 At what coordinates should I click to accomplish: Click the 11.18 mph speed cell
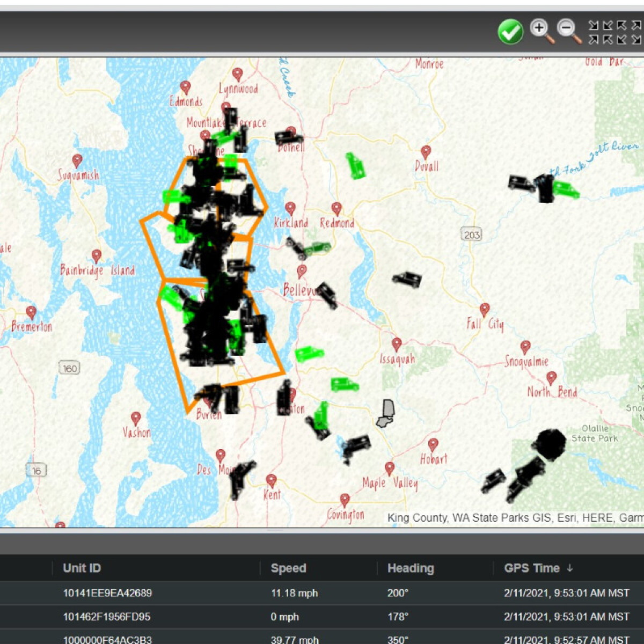tap(294, 593)
